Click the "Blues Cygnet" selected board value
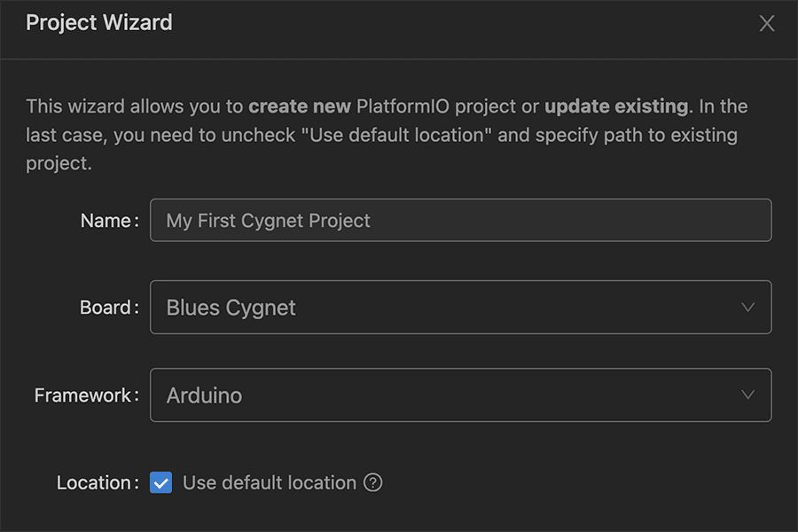Screen dimensions: 798x532 (231, 308)
